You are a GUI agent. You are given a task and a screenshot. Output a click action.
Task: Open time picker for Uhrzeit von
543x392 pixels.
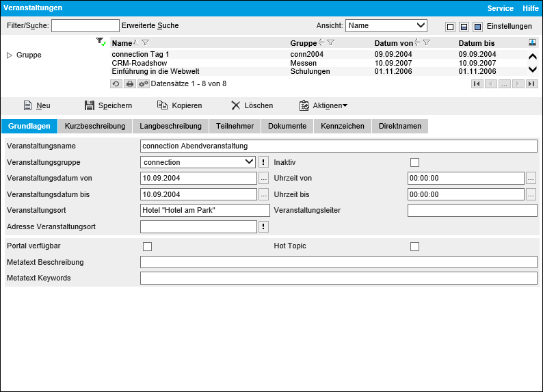[531, 179]
